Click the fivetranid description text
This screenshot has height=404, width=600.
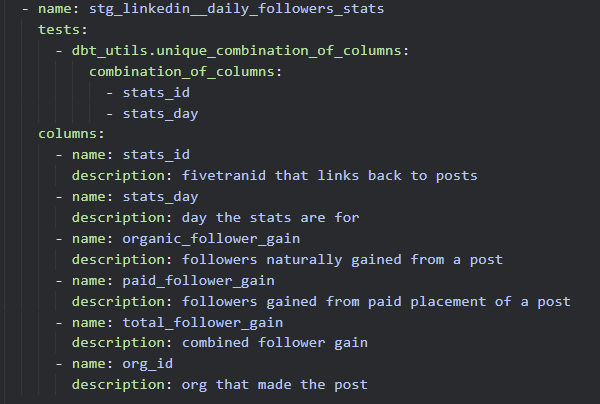pyautogui.click(x=329, y=176)
